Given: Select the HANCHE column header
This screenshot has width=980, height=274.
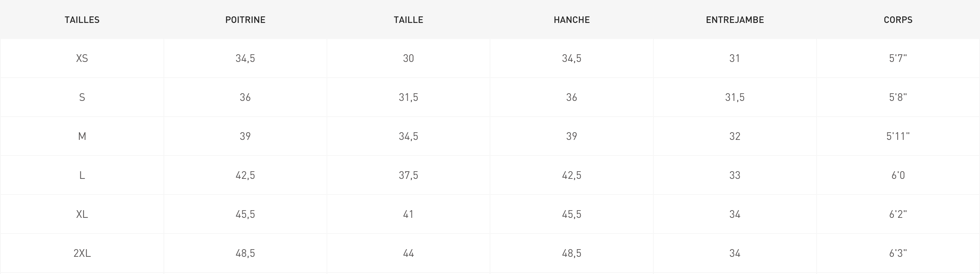Looking at the screenshot, I should [572, 20].
